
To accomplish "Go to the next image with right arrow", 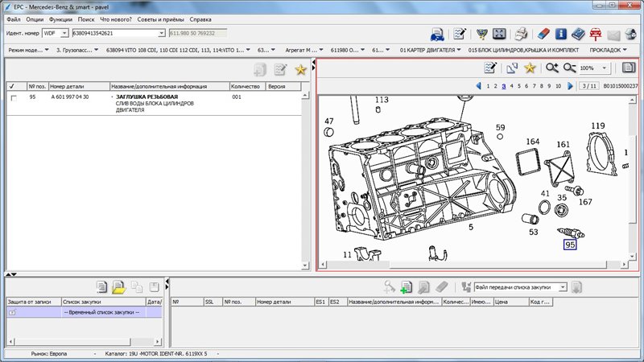I will tap(570, 86).
